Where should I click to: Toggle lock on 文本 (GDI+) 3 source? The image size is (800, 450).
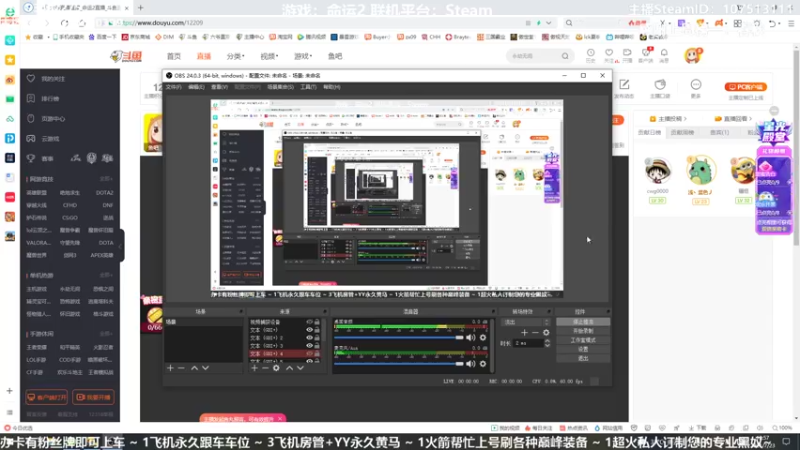[x=317, y=345]
